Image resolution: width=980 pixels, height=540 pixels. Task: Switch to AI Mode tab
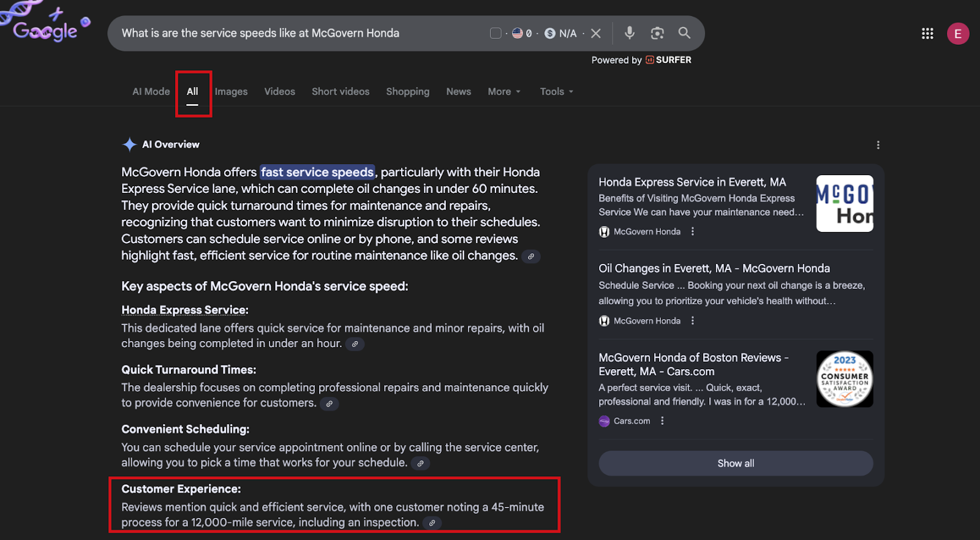(151, 91)
